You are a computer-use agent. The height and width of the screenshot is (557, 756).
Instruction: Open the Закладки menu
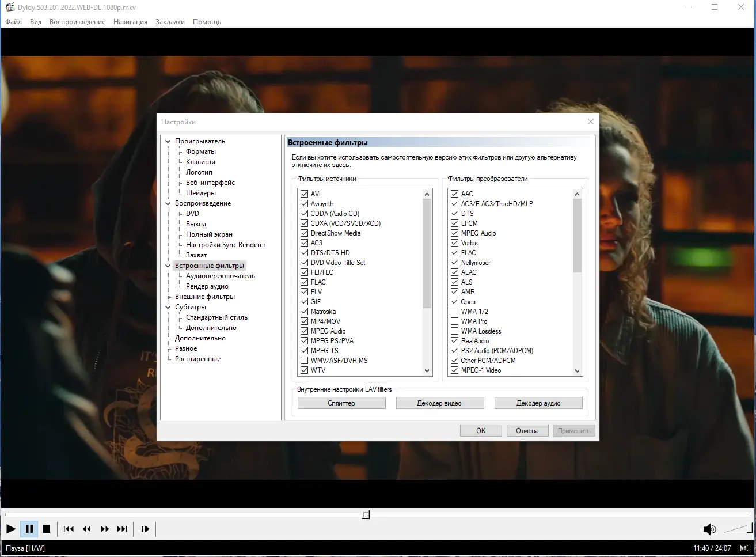[x=170, y=22]
